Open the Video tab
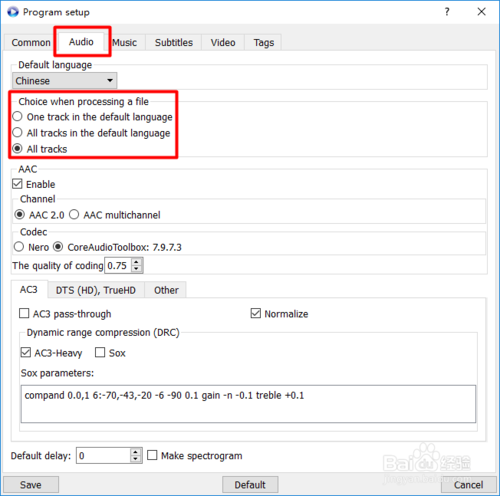This screenshot has height=496, width=500. pyautogui.click(x=223, y=43)
